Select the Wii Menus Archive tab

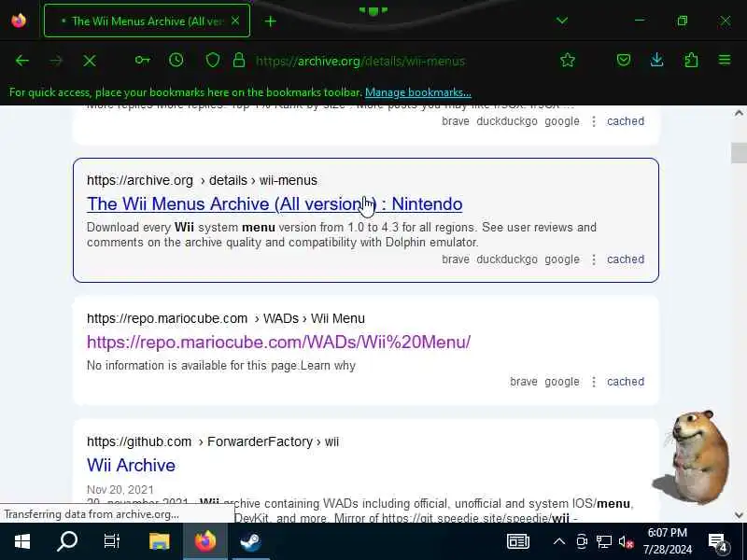pyautogui.click(x=147, y=21)
